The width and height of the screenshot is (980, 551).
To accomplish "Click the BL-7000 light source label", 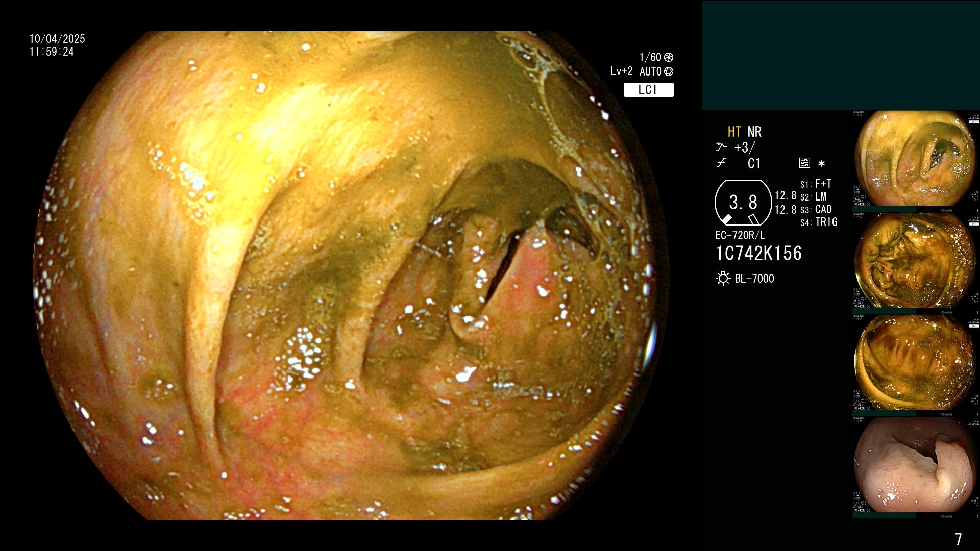I will point(754,279).
